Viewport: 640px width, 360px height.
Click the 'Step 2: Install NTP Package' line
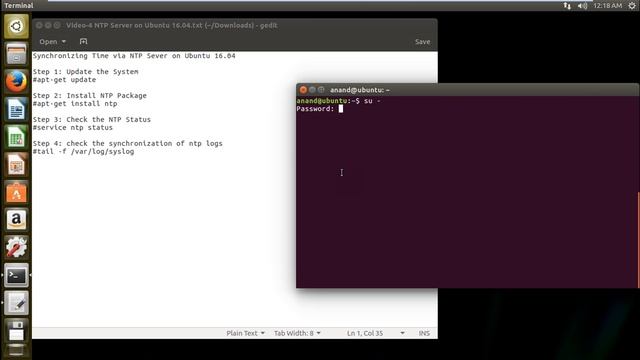pos(90,96)
